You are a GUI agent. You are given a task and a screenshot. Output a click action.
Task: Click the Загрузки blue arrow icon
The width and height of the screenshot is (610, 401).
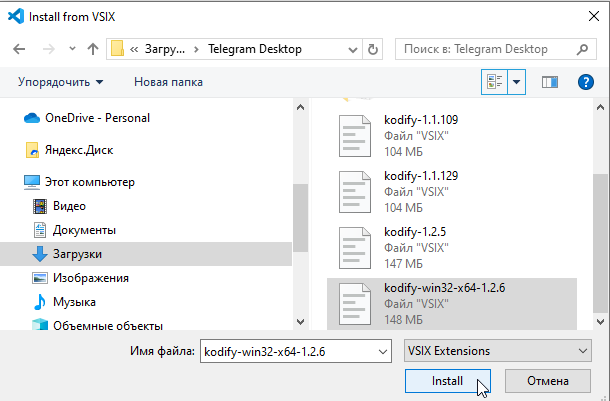point(40,254)
